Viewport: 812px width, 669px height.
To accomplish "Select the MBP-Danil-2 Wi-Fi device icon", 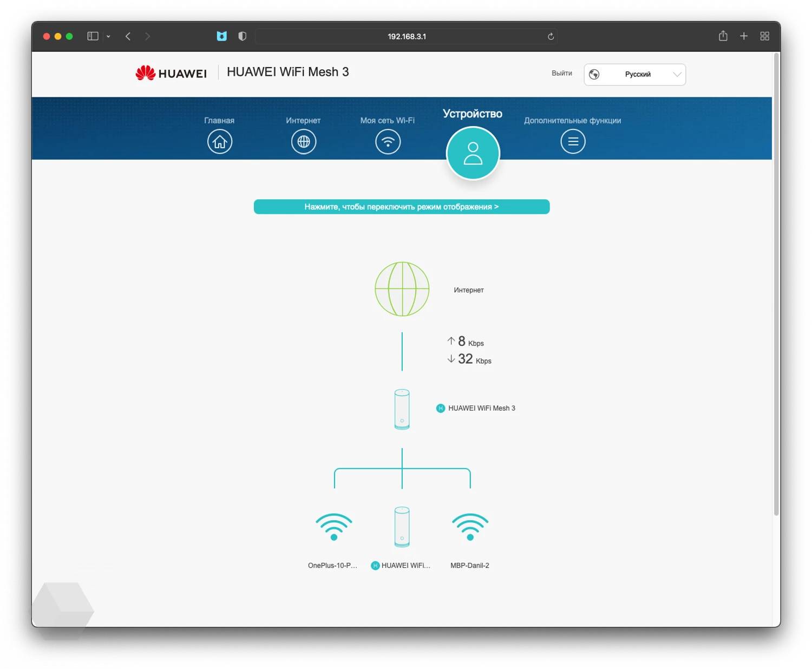I will pos(470,527).
